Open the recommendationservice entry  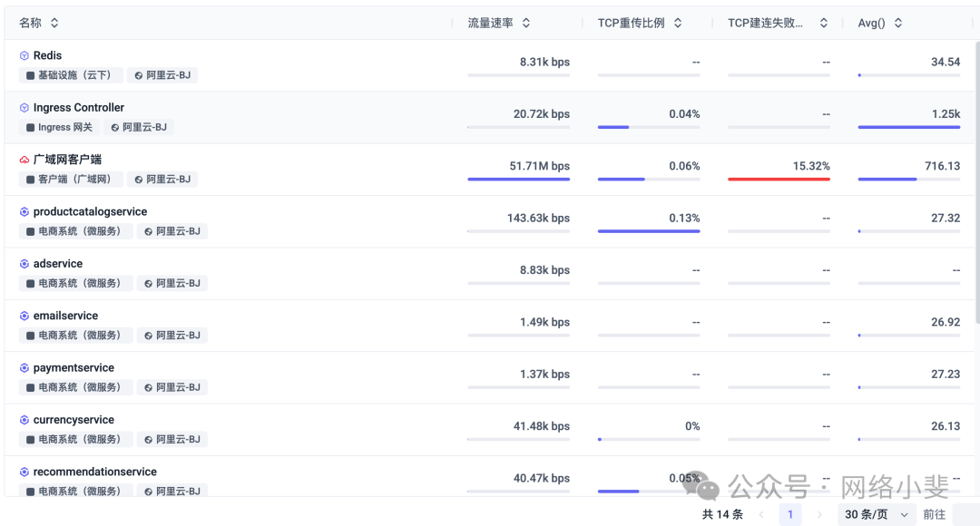tap(94, 472)
